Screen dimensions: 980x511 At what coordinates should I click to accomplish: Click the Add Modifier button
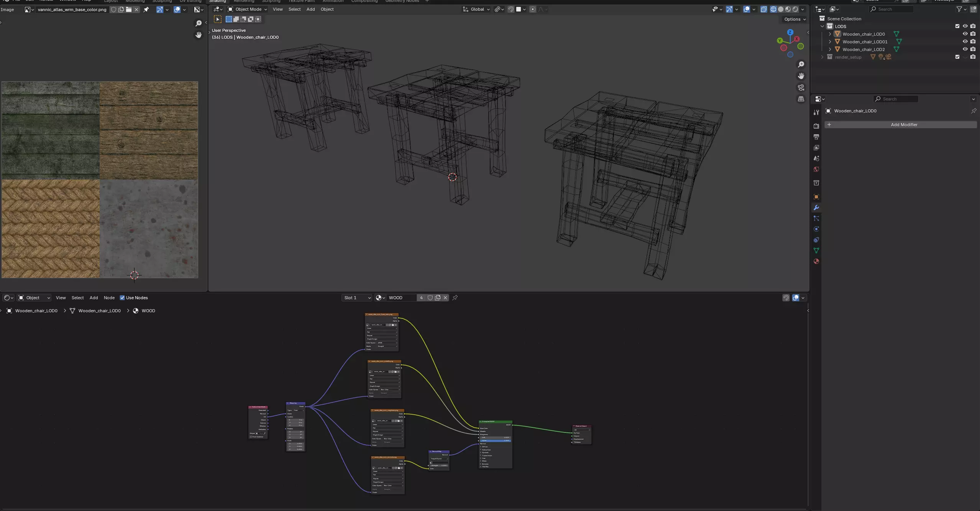tap(900, 125)
